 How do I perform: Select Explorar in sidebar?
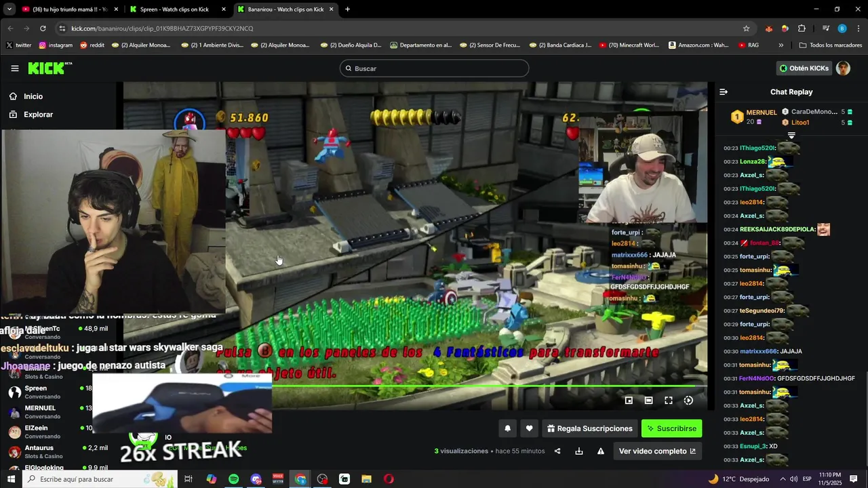point(38,115)
